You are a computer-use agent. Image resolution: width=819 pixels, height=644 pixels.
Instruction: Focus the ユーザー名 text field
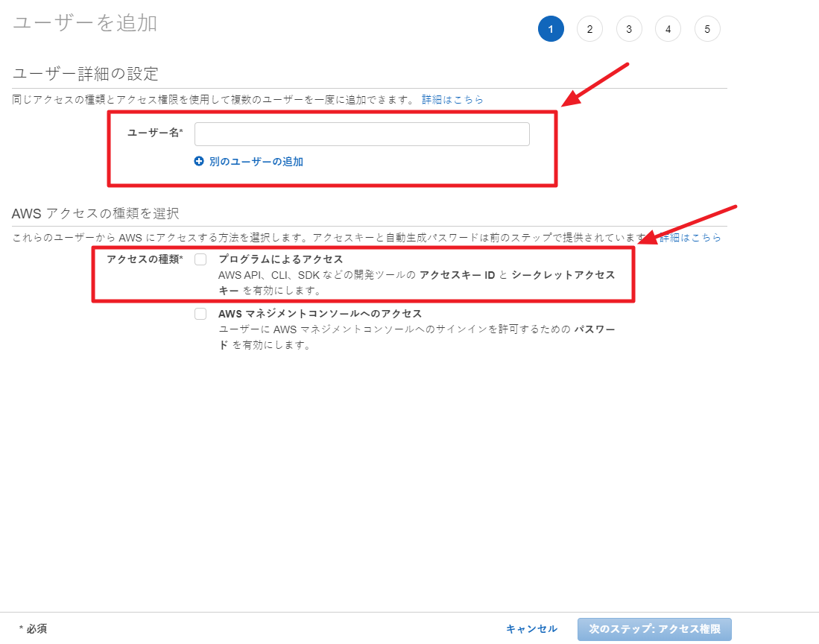click(x=361, y=134)
